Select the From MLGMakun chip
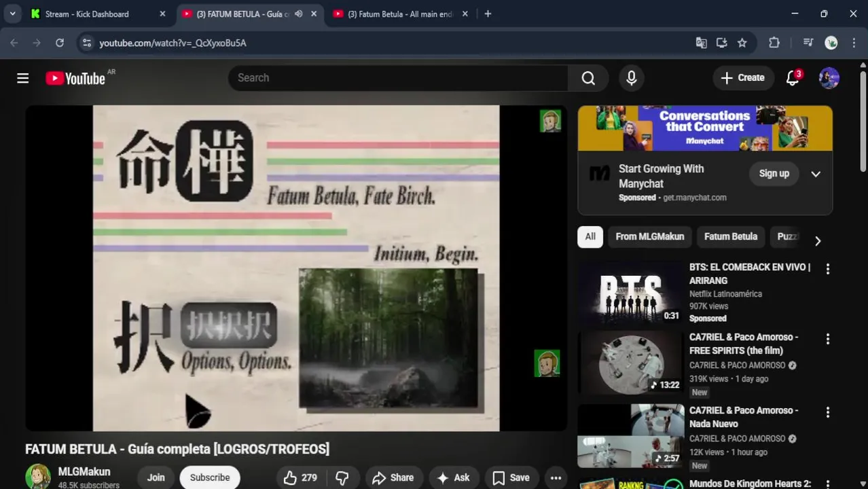The image size is (868, 489). pos(650,236)
